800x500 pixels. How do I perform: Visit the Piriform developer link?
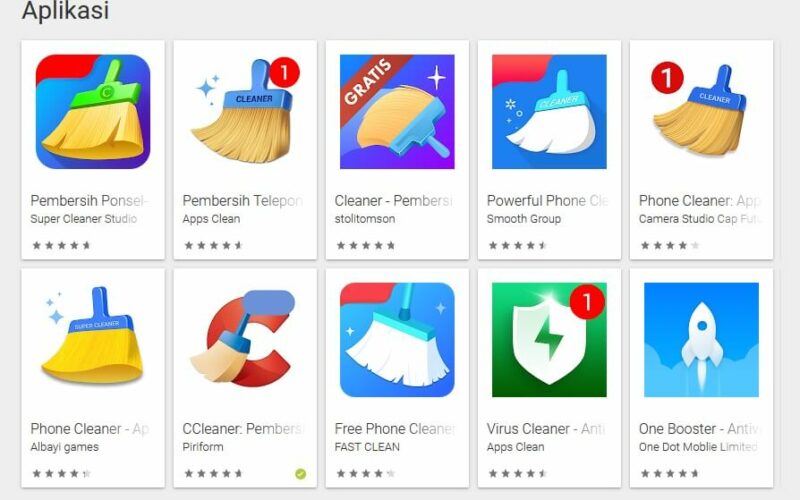click(x=203, y=447)
